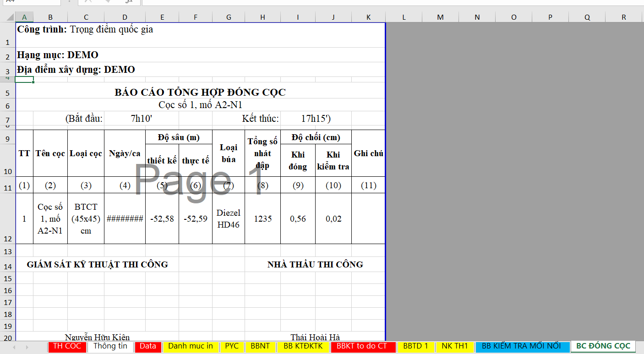Viewport: 644px width, 354px height.
Task: Select row 14 header
Action: [7, 265]
